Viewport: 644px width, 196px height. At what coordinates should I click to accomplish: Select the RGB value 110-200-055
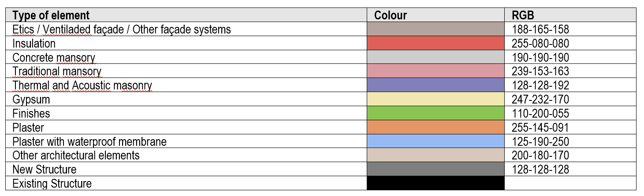(x=540, y=114)
